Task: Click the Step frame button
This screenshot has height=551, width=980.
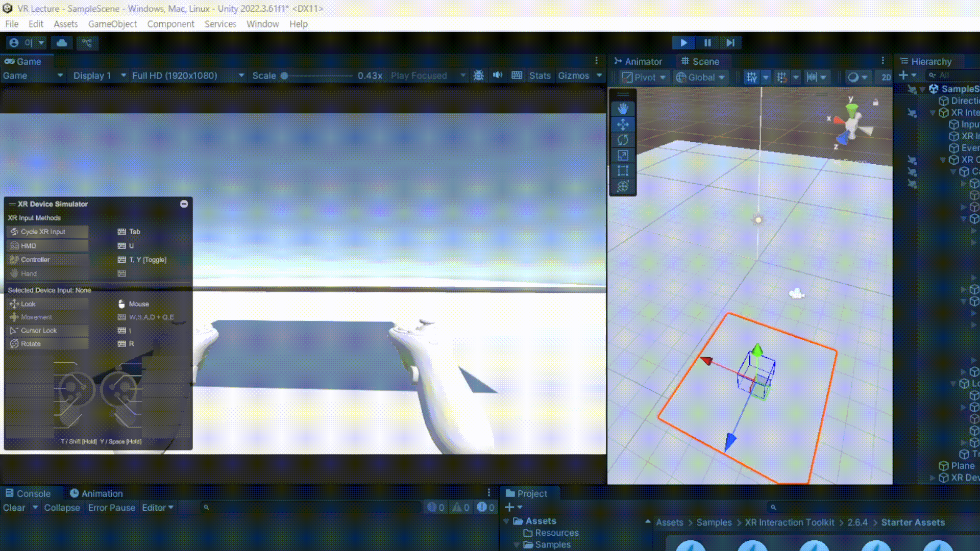Action: click(730, 43)
